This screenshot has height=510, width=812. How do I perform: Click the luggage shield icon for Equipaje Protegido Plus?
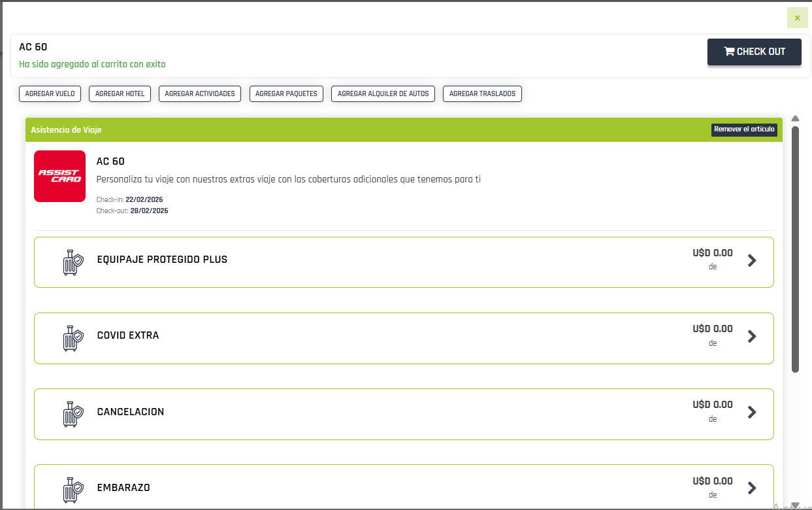pos(73,262)
